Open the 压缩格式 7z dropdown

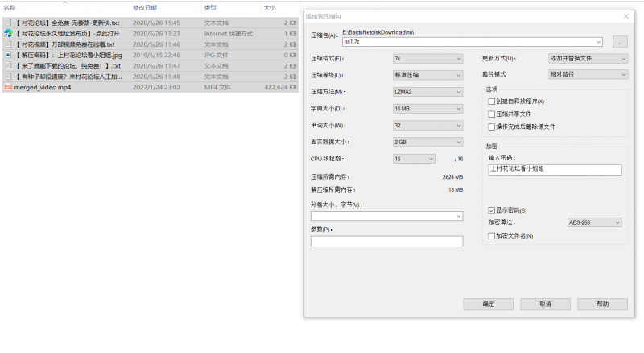(427, 59)
